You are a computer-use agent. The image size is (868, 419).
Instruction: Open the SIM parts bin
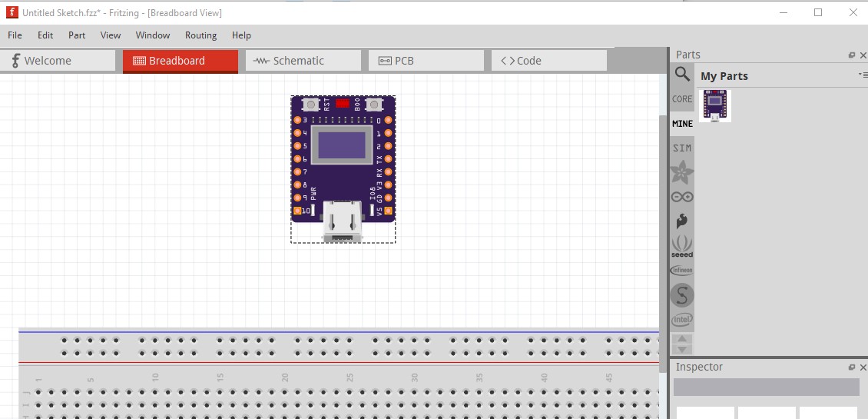click(x=681, y=148)
